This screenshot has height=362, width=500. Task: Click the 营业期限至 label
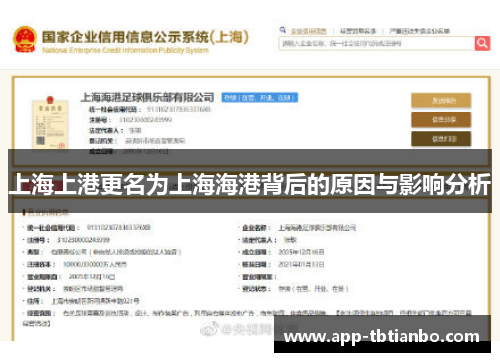(259, 277)
